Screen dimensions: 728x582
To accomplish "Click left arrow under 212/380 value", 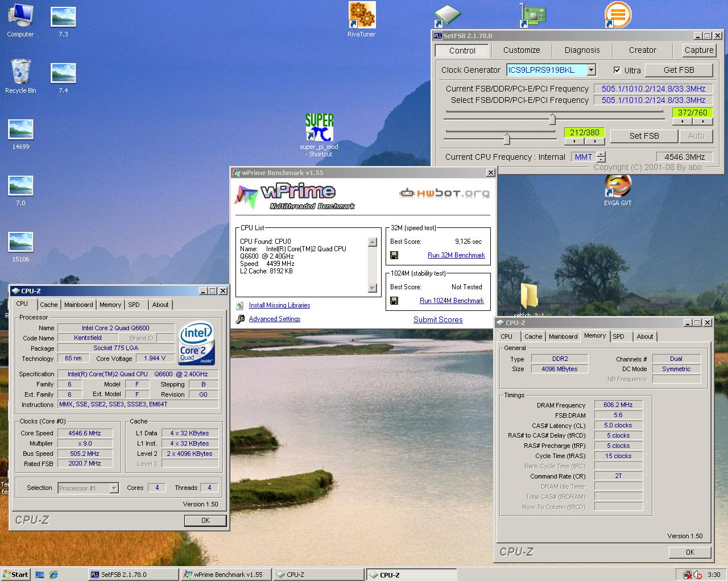I will click(574, 141).
